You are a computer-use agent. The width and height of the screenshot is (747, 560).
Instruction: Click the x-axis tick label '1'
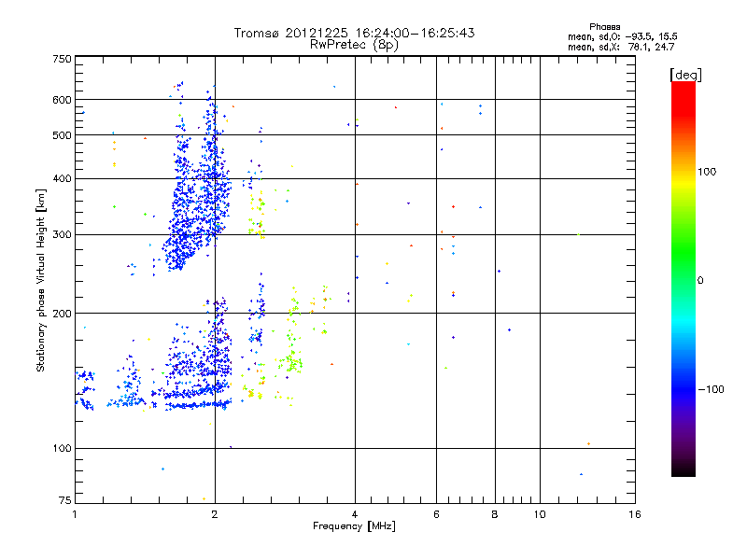pyautogui.click(x=75, y=514)
